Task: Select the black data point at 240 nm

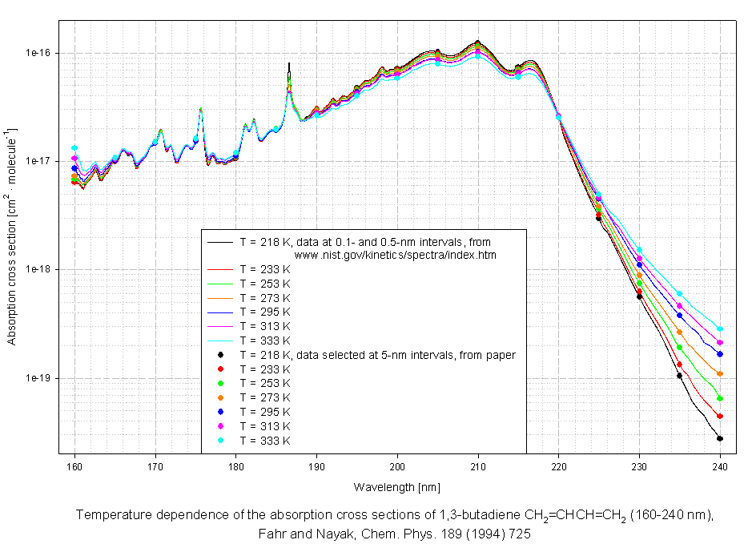Action: pos(720,438)
